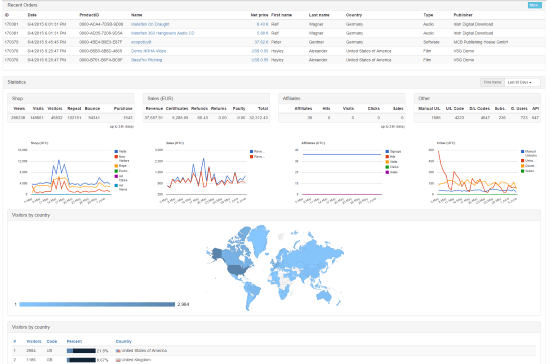Click the United Kingdom flag icon in visitors table
Image resolution: width=553 pixels, height=364 pixels.
(x=118, y=360)
